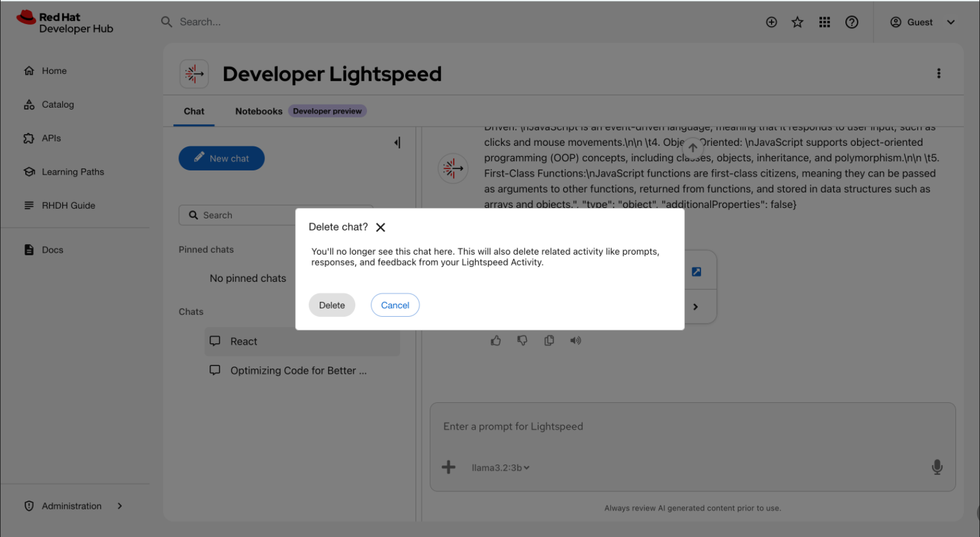
Task: Open the help menu icon
Action: pyautogui.click(x=852, y=22)
